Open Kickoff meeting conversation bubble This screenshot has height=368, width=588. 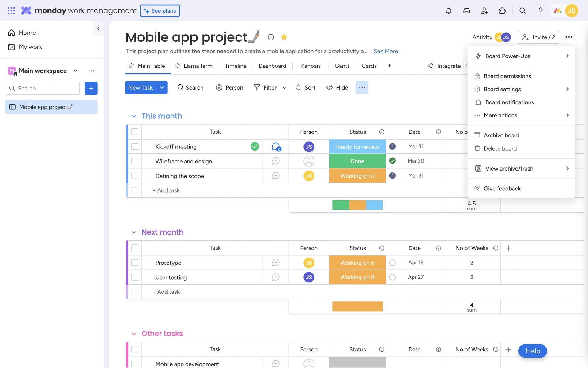[276, 147]
